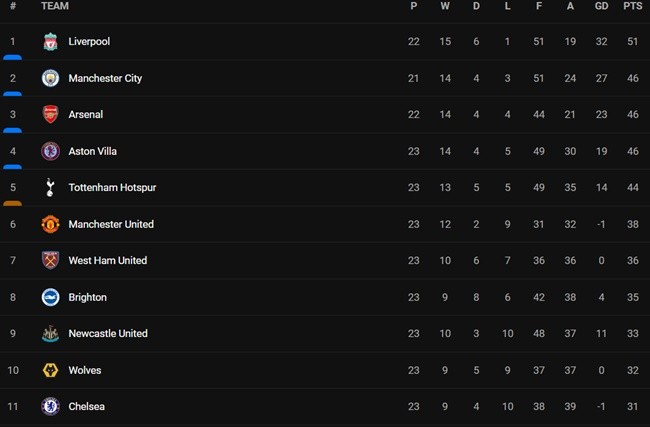Click the Newcastle United crest icon
The height and width of the screenshot is (427, 650).
[x=50, y=334]
